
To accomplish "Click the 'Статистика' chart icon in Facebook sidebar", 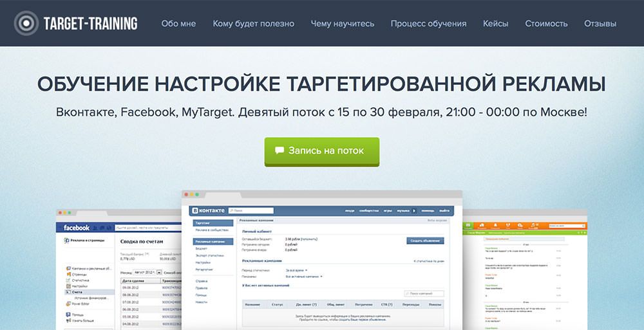I will tap(68, 280).
